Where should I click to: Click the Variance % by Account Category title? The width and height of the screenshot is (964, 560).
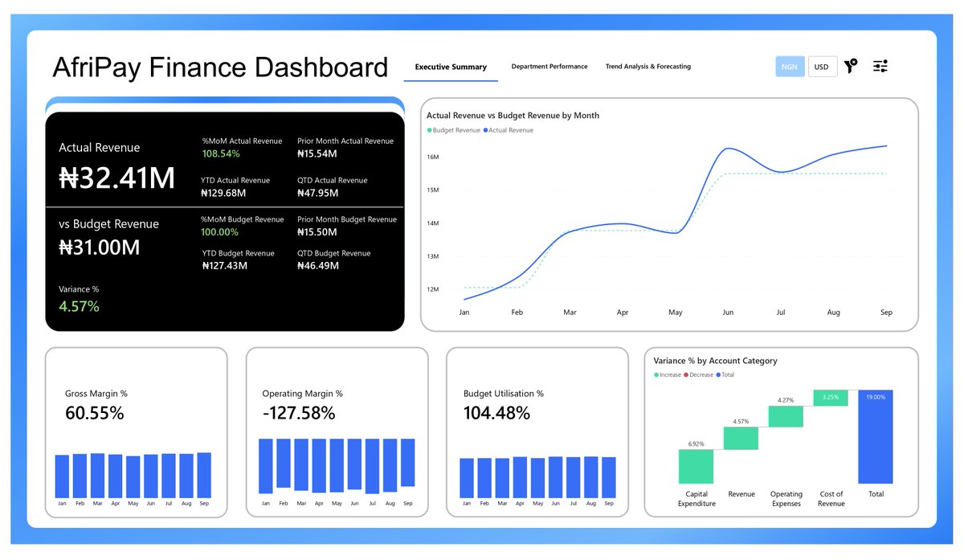[x=716, y=362]
